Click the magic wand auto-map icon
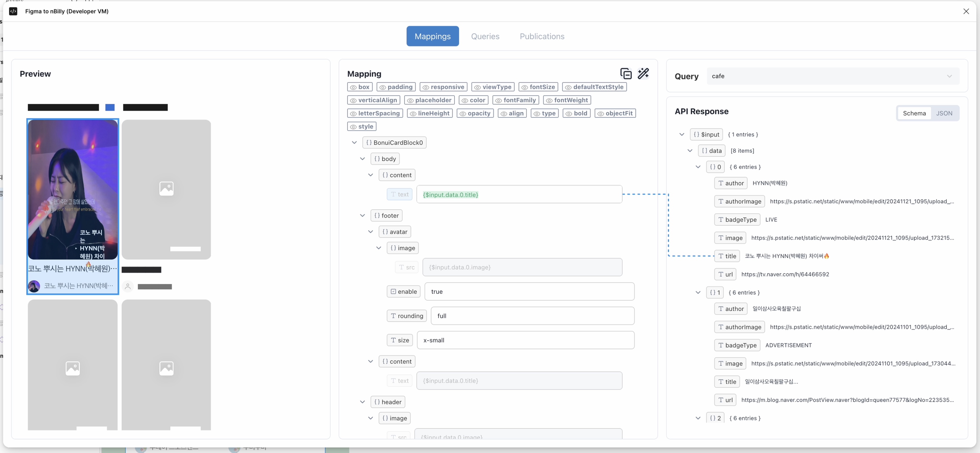The width and height of the screenshot is (980, 453). pyautogui.click(x=643, y=73)
